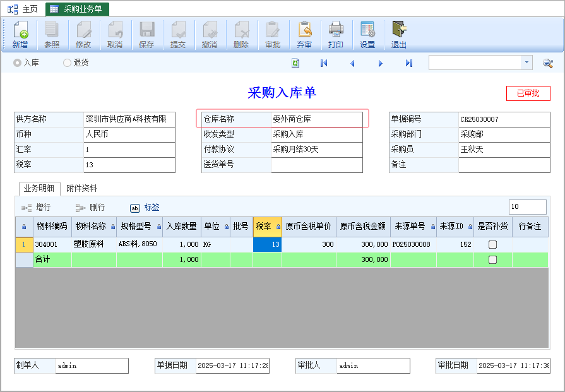Click the 审批 approve toolbar icon
565x392 pixels.
(x=273, y=35)
